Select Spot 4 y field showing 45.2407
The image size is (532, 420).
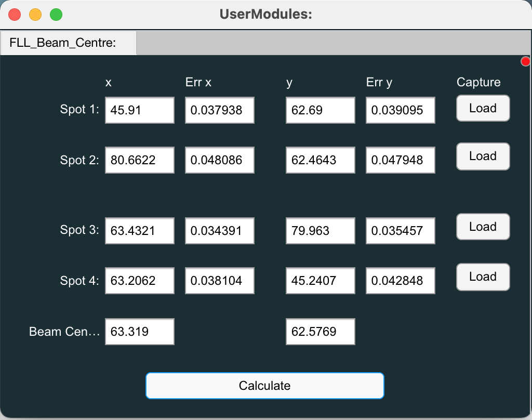click(320, 281)
